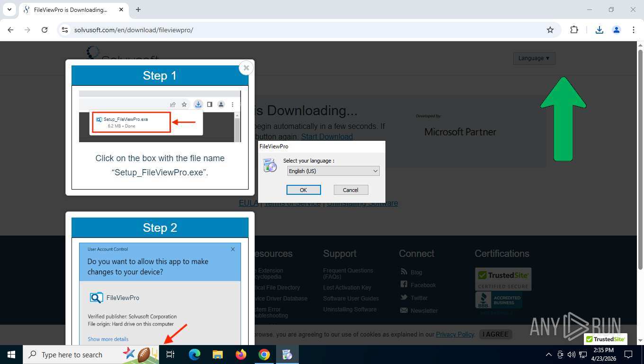
Task: Open the volume control in tray
Action: (x=572, y=355)
